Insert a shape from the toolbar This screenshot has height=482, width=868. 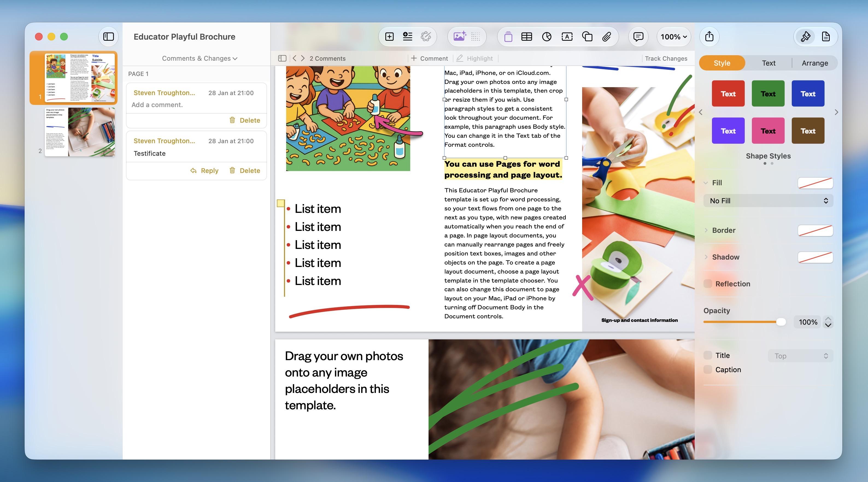(587, 36)
